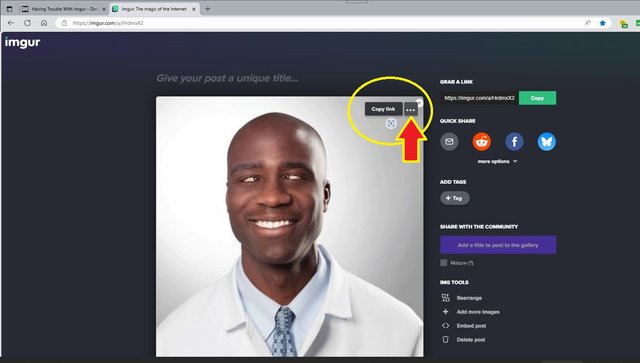Click the trash icon for Delete post

click(445, 339)
